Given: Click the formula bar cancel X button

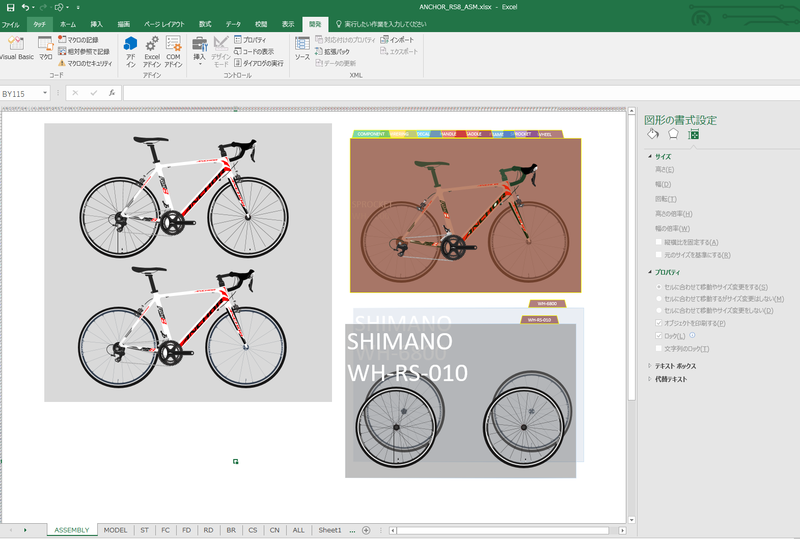Looking at the screenshot, I should (x=75, y=93).
